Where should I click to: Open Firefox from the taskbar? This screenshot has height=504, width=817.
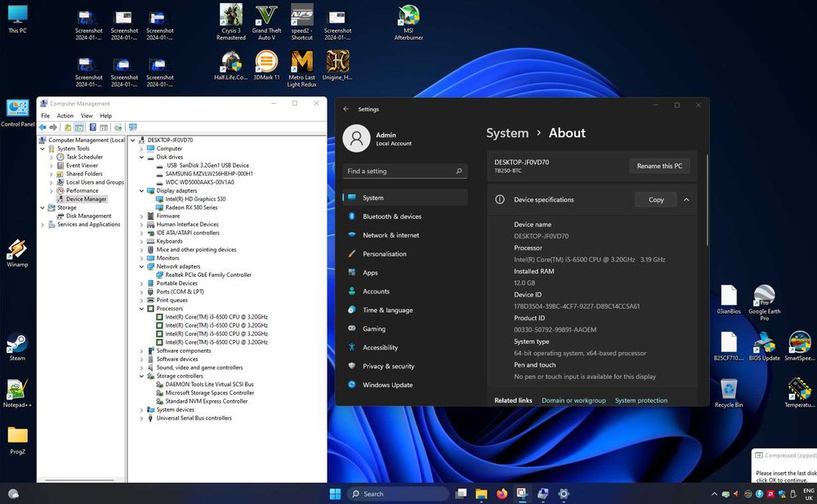point(502,493)
